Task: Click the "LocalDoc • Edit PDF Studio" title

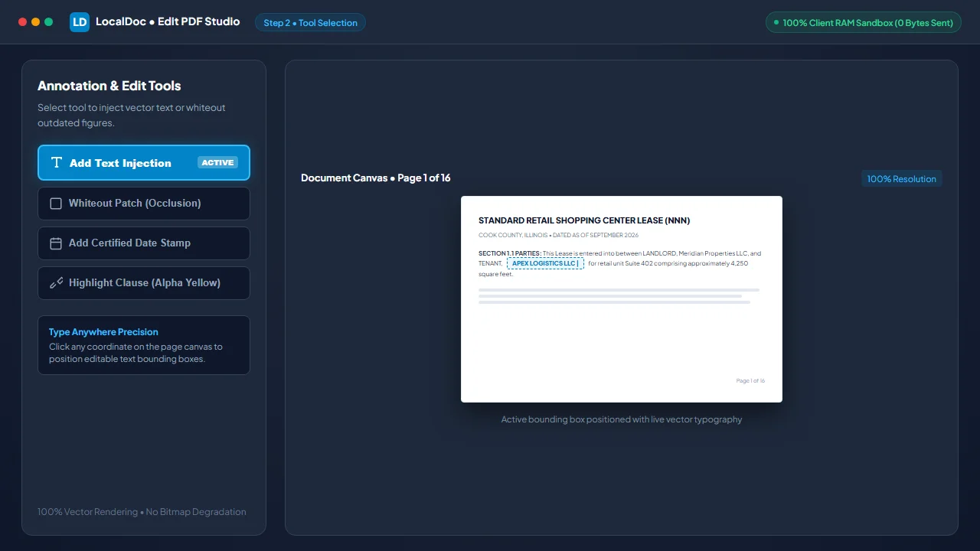Action: tap(168, 22)
